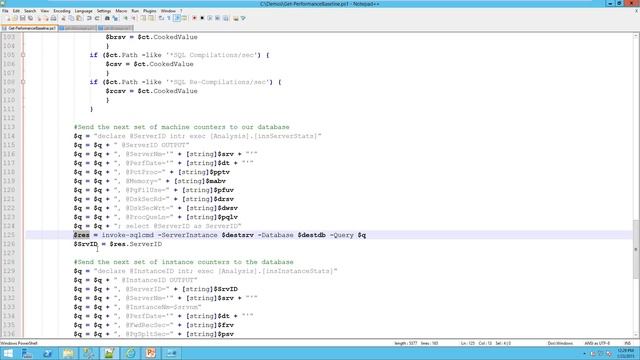Click 'Windows PowerShell' language in status bar

pyautogui.click(x=19, y=343)
